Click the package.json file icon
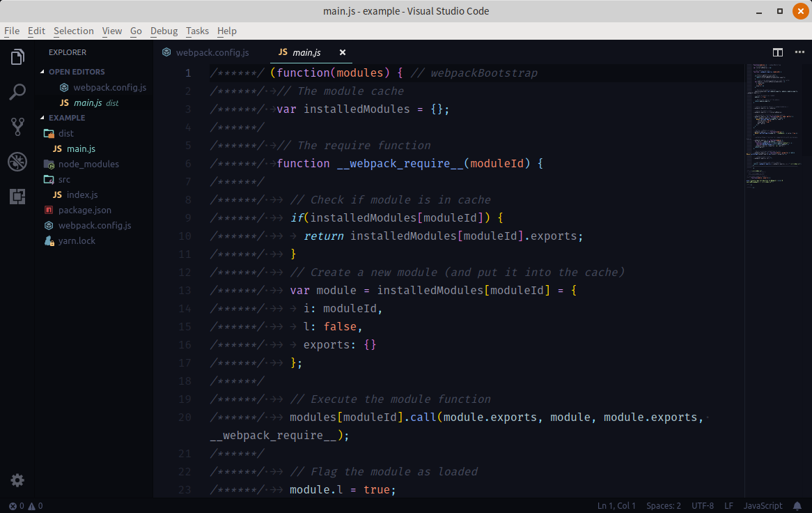Viewport: 812px width, 513px height. [x=49, y=210]
